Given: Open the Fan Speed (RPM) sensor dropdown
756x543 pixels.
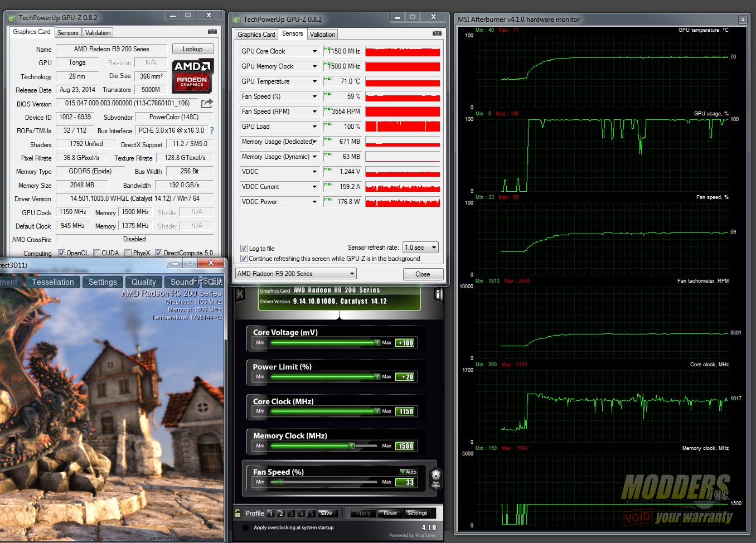Looking at the screenshot, I should pyautogui.click(x=314, y=111).
